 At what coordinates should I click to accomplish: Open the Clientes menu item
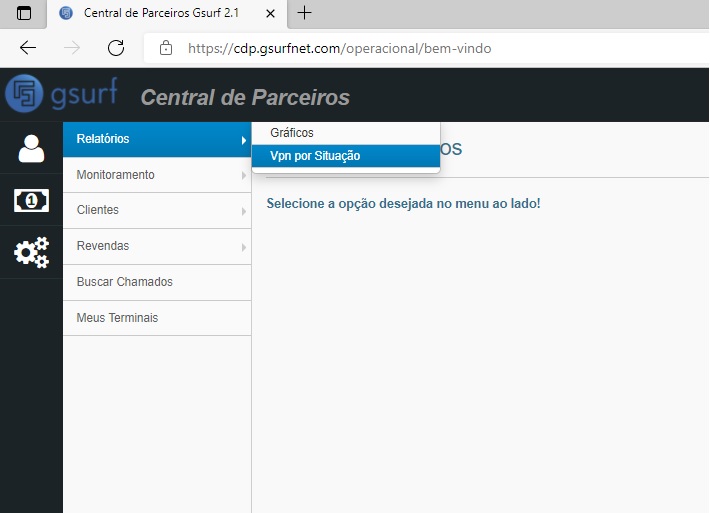[x=157, y=211]
